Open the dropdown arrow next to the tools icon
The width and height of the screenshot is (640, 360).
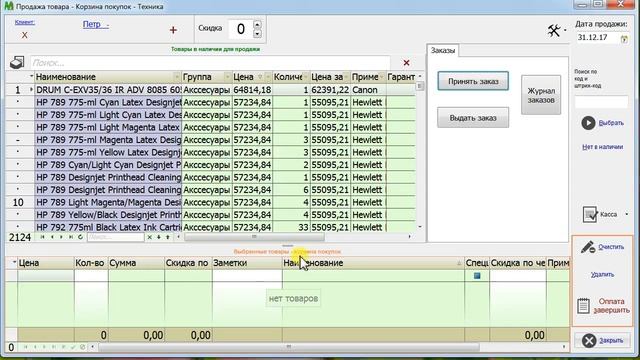(x=565, y=30)
